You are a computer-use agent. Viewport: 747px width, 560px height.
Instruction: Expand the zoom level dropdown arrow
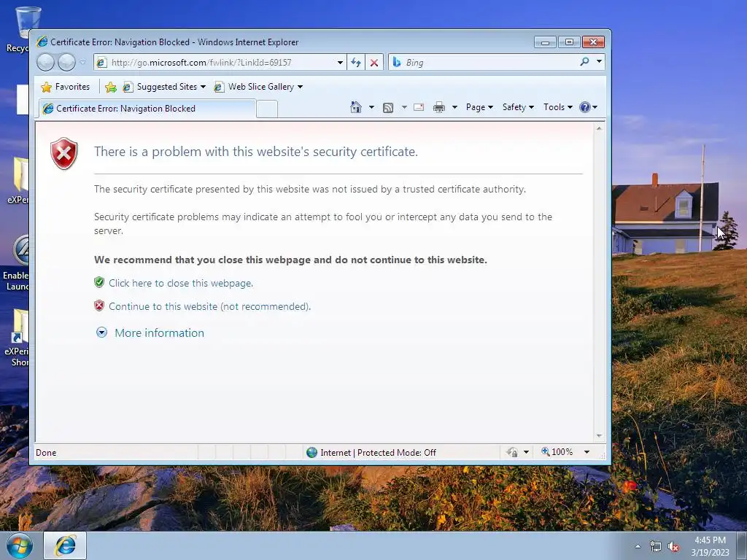pyautogui.click(x=587, y=452)
